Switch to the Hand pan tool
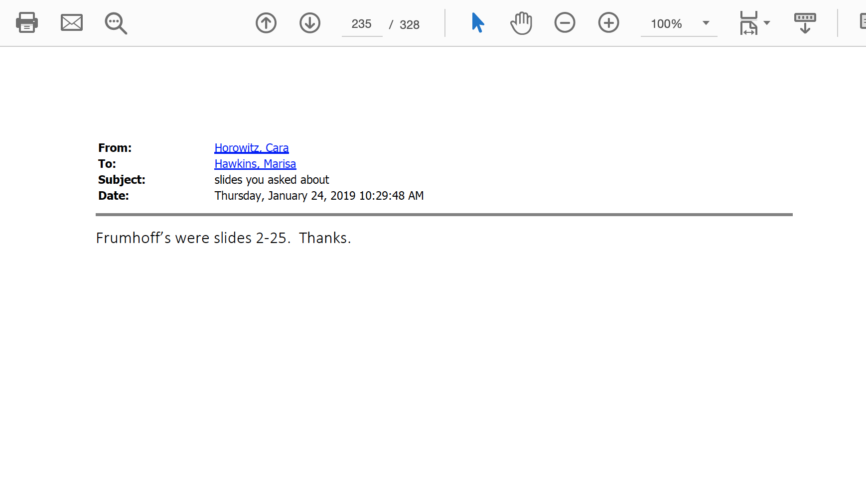Image resolution: width=866 pixels, height=504 pixels. pyautogui.click(x=521, y=23)
